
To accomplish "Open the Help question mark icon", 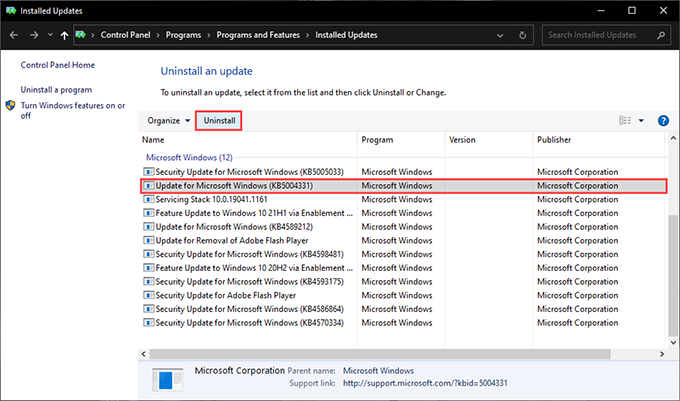I will (x=663, y=120).
